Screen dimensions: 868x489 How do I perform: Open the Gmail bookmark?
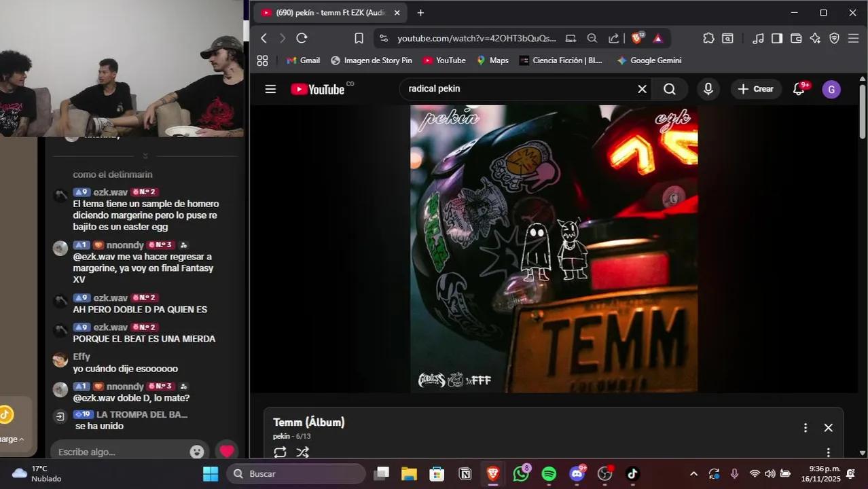tap(303, 60)
